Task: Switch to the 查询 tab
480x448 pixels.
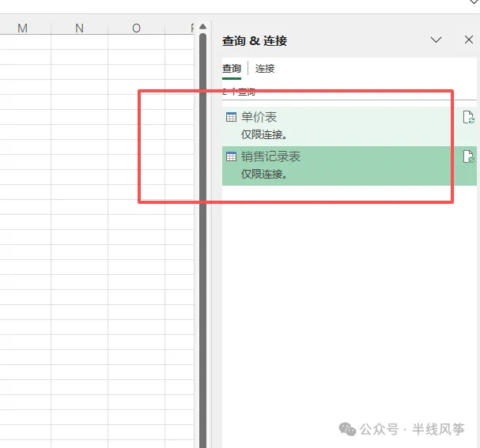Action: click(232, 69)
